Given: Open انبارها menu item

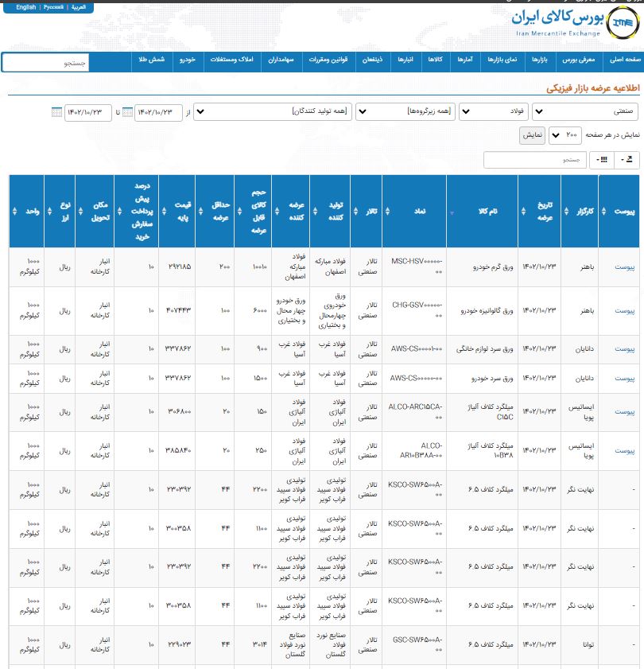Looking at the screenshot, I should (x=405, y=60).
